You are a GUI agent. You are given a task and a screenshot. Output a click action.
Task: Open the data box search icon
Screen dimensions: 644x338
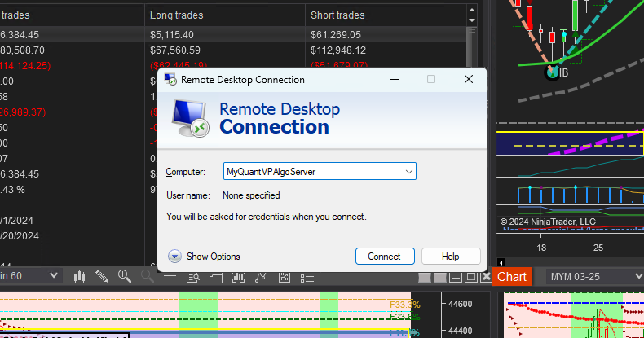192,278
